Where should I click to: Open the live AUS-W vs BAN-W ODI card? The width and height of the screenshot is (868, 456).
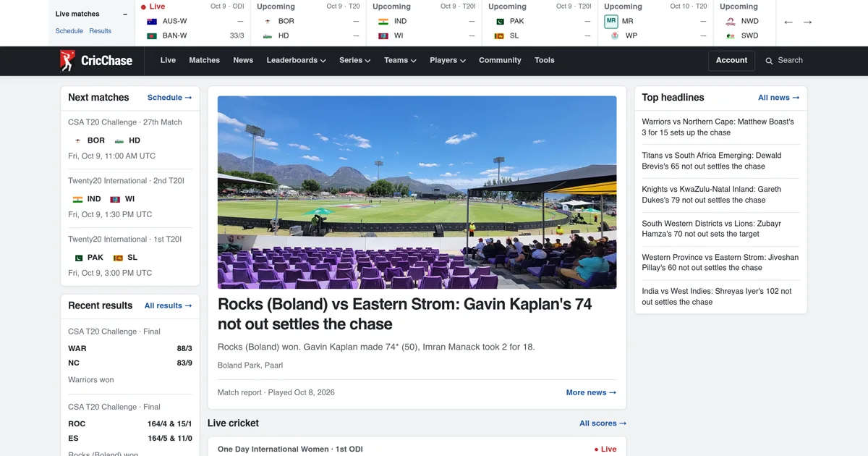[x=192, y=22]
